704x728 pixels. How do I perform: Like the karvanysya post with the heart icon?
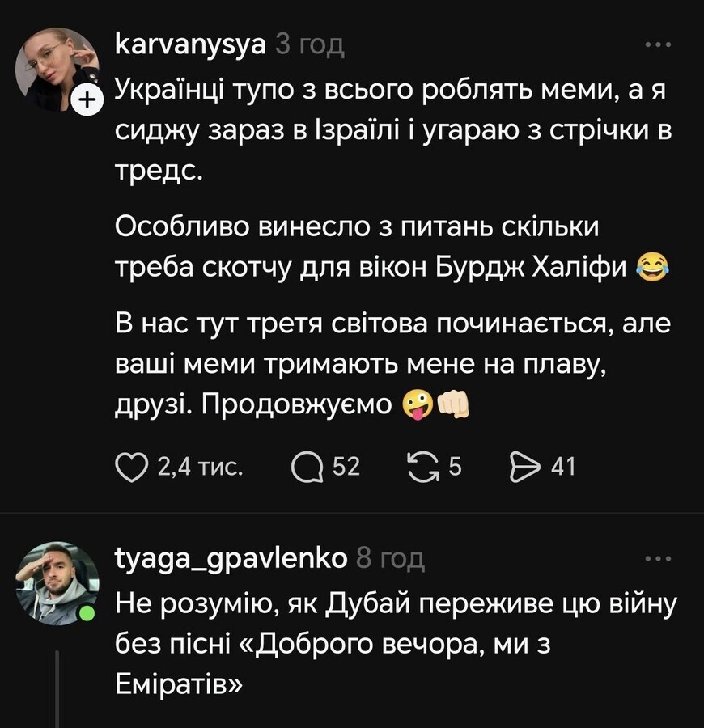coord(133,466)
